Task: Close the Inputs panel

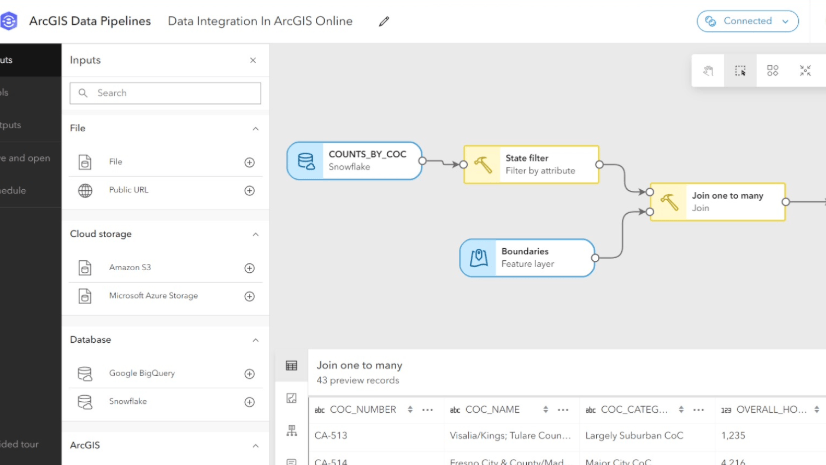Action: click(x=253, y=61)
